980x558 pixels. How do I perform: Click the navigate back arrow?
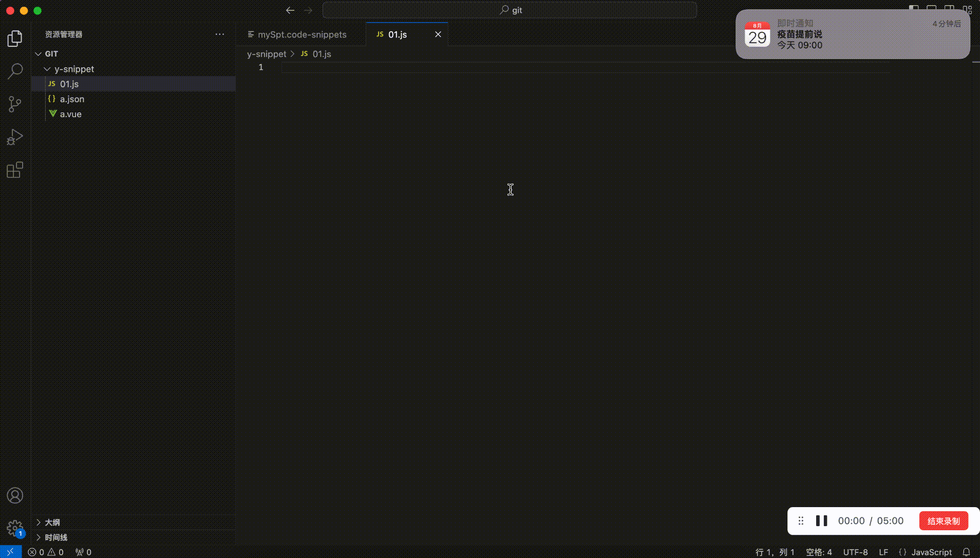point(290,10)
